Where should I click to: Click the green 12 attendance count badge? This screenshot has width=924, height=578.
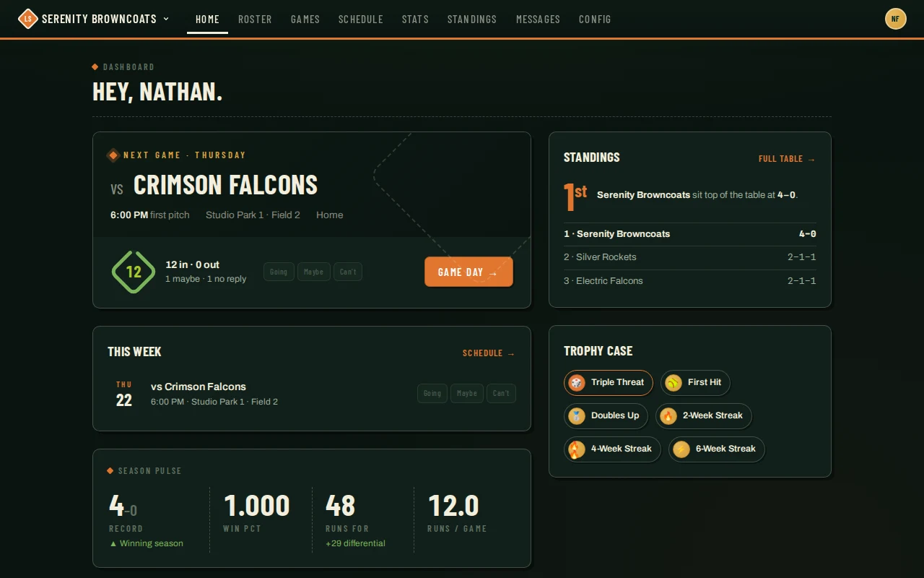pos(134,272)
